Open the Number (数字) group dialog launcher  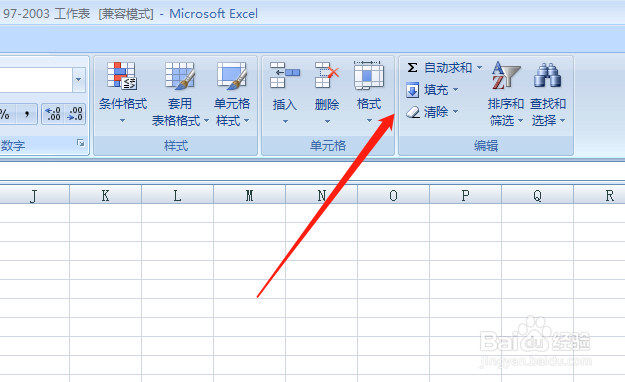coord(81,143)
